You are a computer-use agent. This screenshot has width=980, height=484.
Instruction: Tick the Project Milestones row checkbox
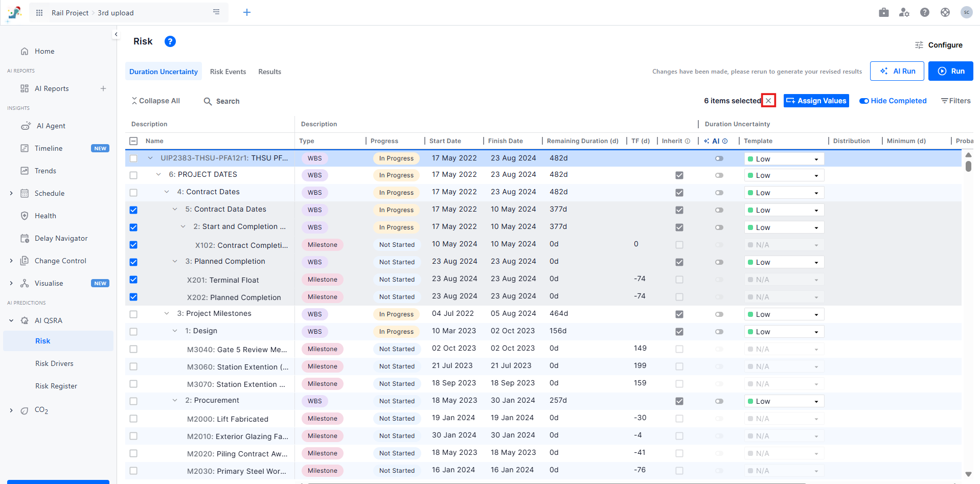pos(133,314)
